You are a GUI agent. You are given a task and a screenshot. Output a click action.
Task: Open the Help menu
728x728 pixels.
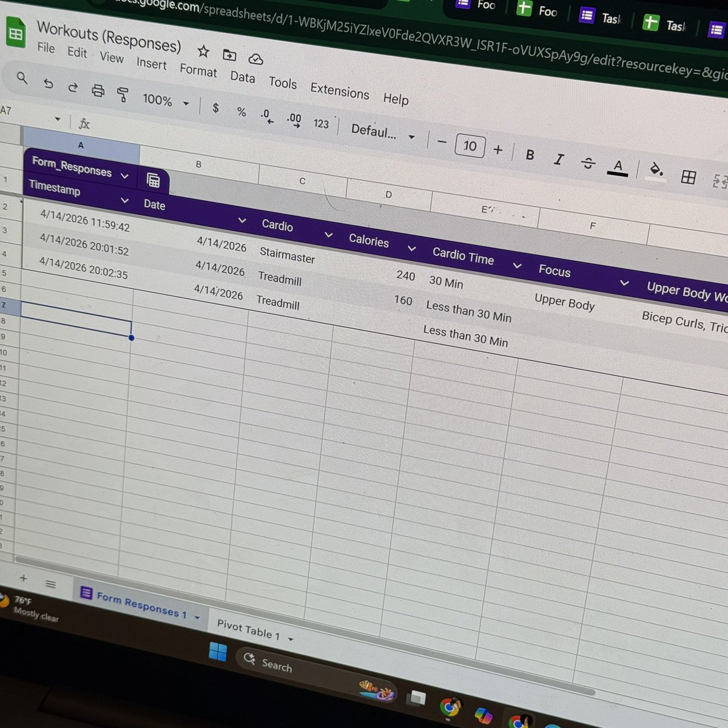coord(396,99)
